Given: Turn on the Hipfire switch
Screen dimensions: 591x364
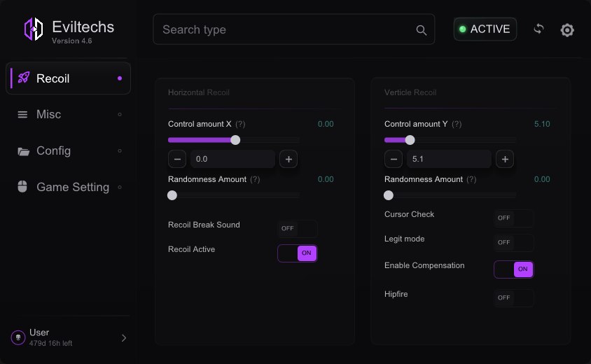Looking at the screenshot, I should click(514, 298).
